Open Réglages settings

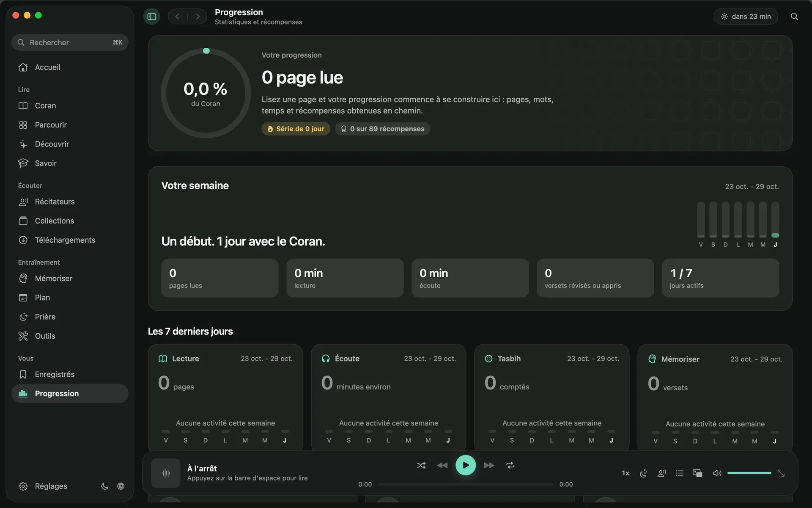(43, 486)
